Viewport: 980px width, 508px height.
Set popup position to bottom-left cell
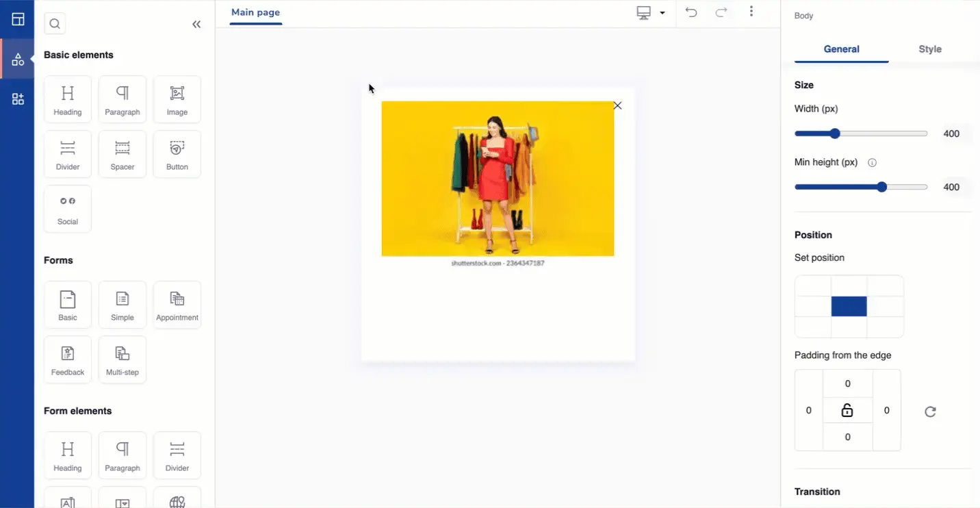point(813,327)
